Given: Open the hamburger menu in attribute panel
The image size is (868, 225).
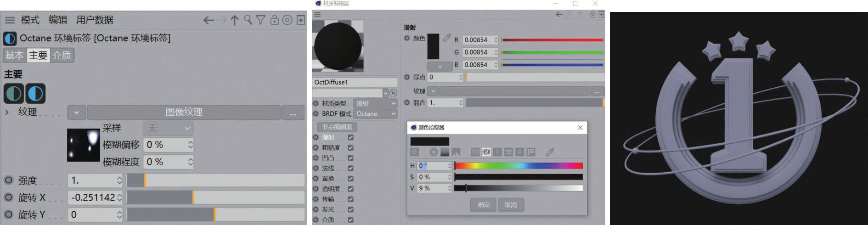Looking at the screenshot, I should click(x=10, y=20).
